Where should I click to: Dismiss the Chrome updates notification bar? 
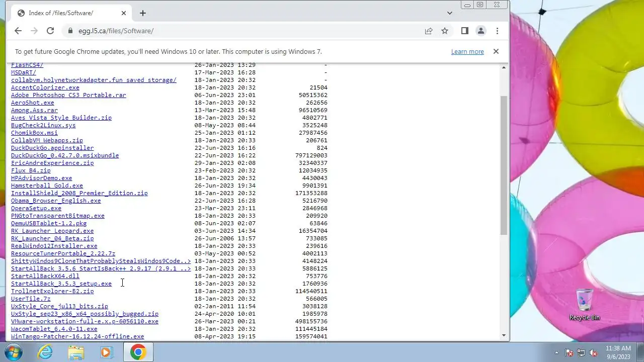(x=496, y=51)
